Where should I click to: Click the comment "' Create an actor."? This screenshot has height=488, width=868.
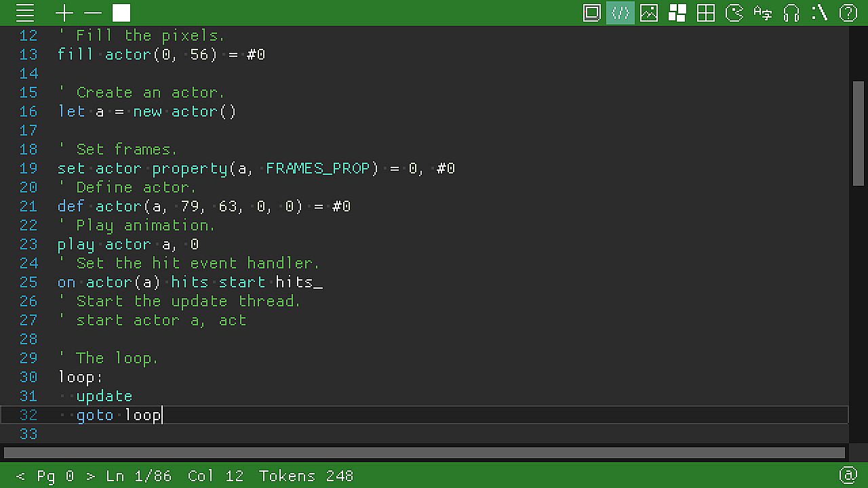pyautogui.click(x=141, y=92)
